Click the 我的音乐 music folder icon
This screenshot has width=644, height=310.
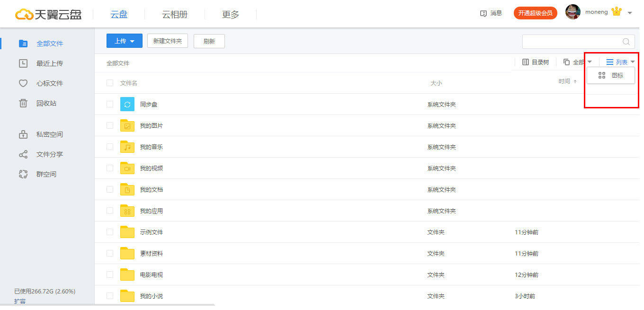click(127, 147)
